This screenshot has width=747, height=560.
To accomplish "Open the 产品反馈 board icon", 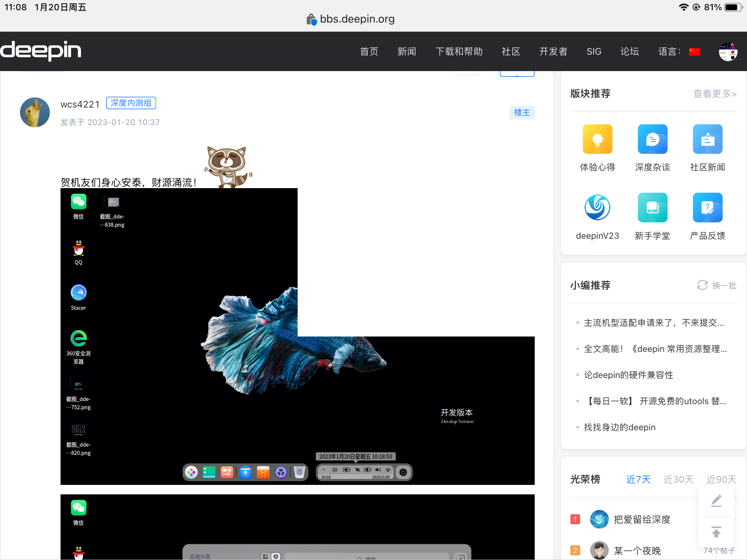I will (x=707, y=207).
